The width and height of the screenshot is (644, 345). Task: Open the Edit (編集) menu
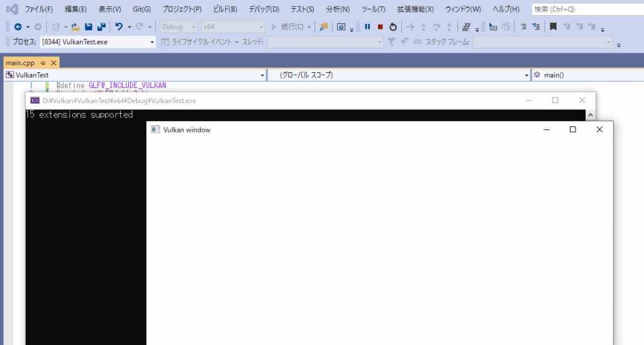click(x=75, y=9)
